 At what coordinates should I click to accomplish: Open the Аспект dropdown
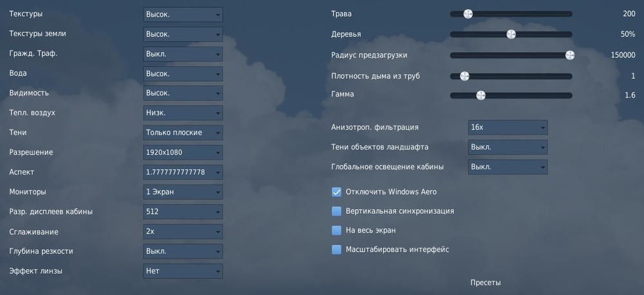(183, 172)
